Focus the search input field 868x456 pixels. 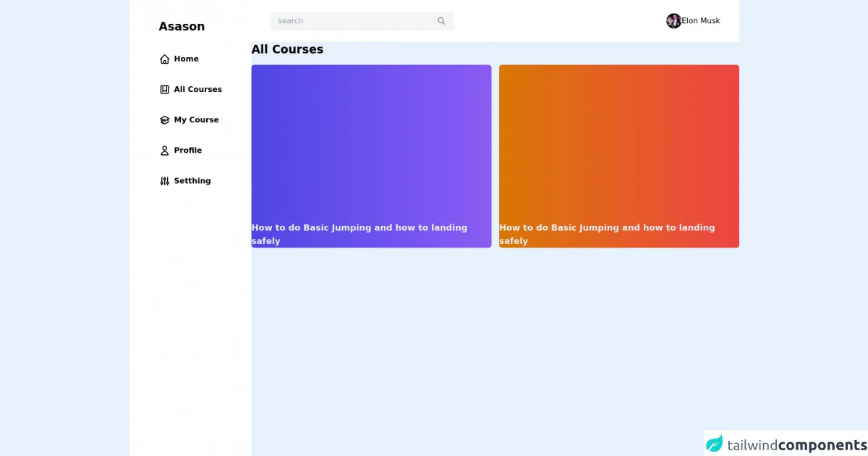tap(354, 21)
